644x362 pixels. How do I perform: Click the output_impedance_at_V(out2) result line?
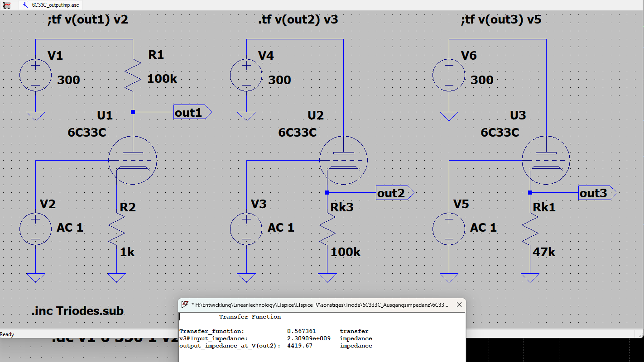pyautogui.click(x=276, y=346)
